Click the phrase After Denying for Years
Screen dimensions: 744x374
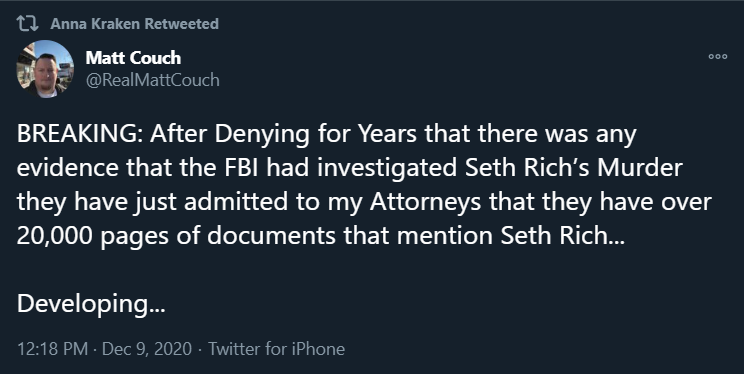coord(284,135)
